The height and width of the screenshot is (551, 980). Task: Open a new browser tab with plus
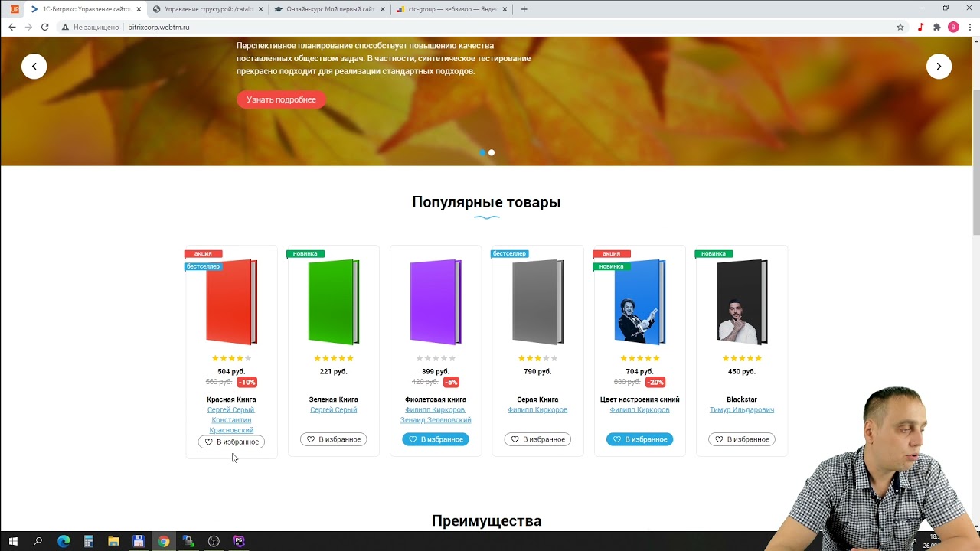[x=524, y=9]
